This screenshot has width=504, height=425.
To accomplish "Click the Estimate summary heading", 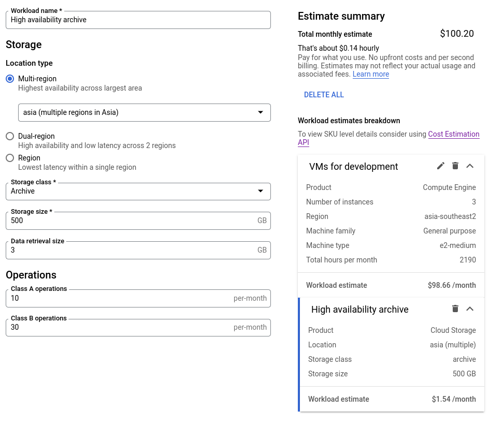I will point(341,16).
